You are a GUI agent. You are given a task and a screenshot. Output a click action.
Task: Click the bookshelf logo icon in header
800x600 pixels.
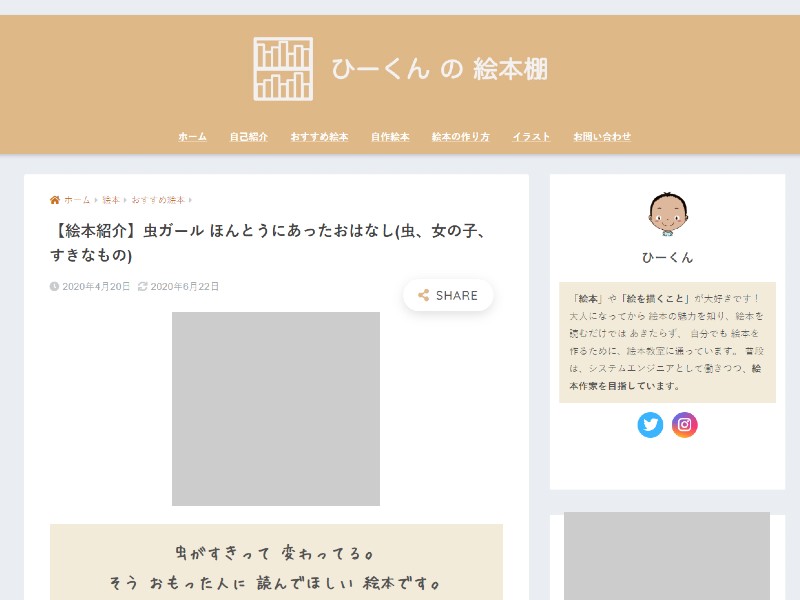[283, 68]
